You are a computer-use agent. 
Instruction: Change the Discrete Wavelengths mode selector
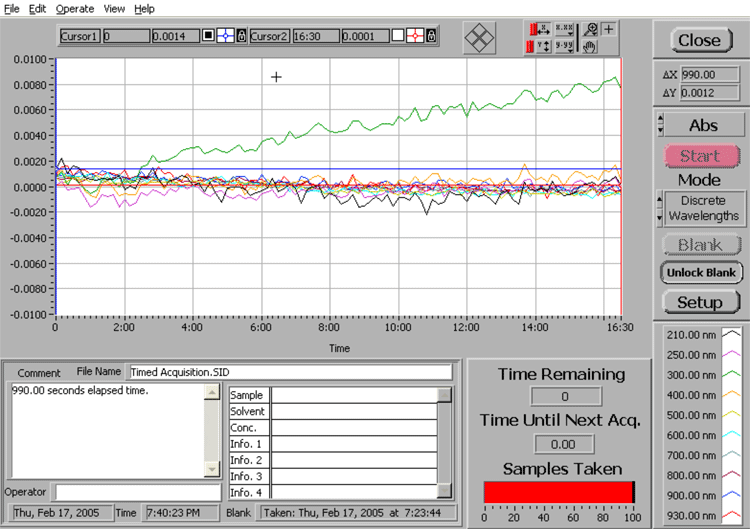pos(659,208)
